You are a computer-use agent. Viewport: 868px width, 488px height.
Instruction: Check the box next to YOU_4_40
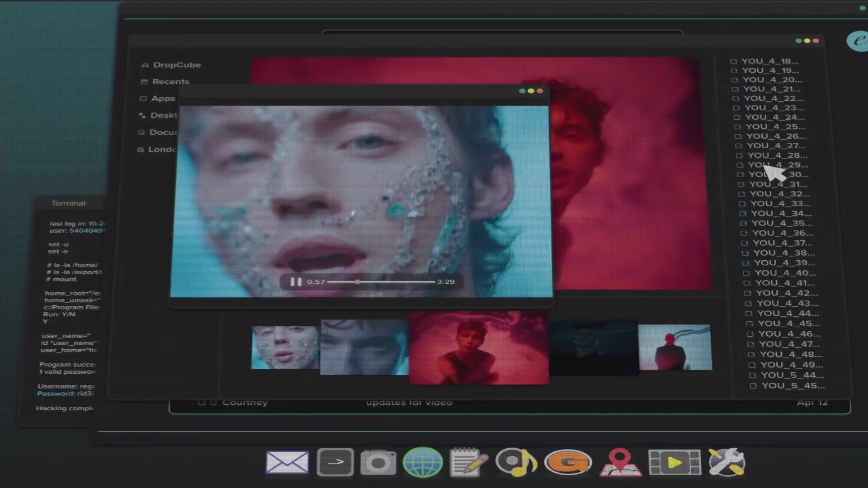(746, 273)
